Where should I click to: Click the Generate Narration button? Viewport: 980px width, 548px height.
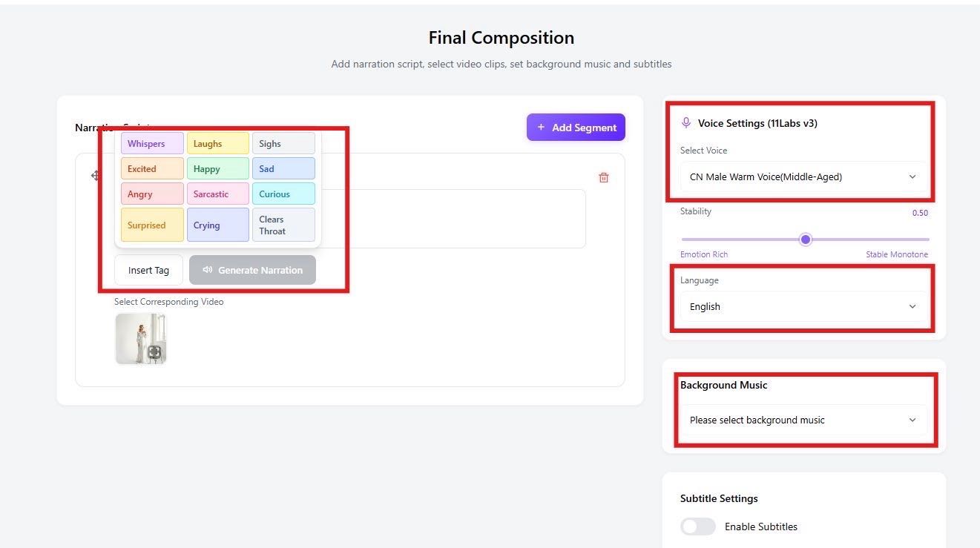tap(252, 271)
